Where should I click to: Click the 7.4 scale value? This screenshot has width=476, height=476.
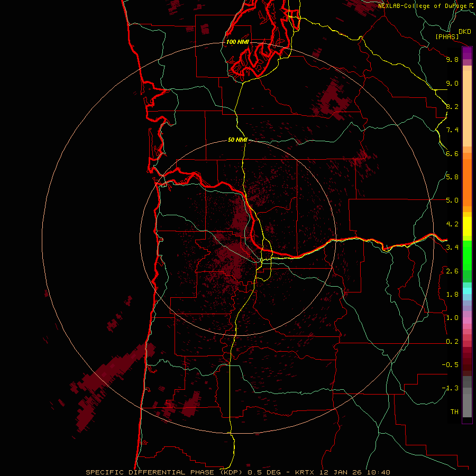[452, 130]
